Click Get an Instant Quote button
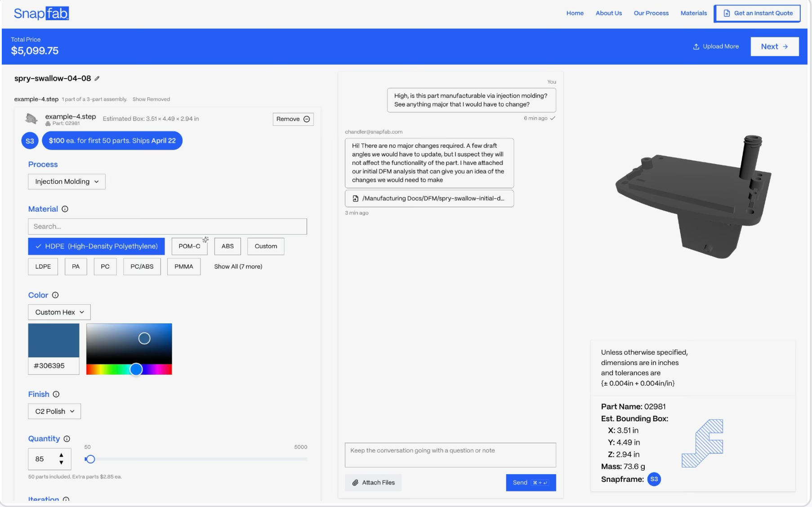The height and width of the screenshot is (507, 812). (x=758, y=13)
